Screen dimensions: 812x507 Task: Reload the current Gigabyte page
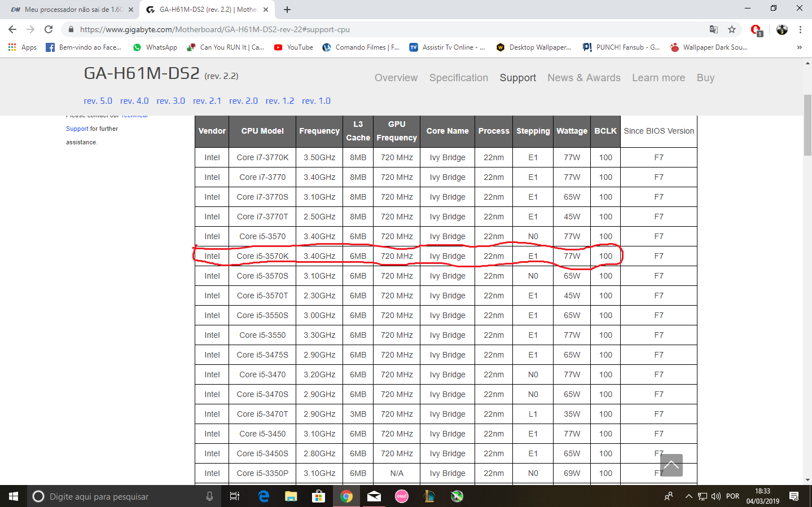click(x=49, y=29)
